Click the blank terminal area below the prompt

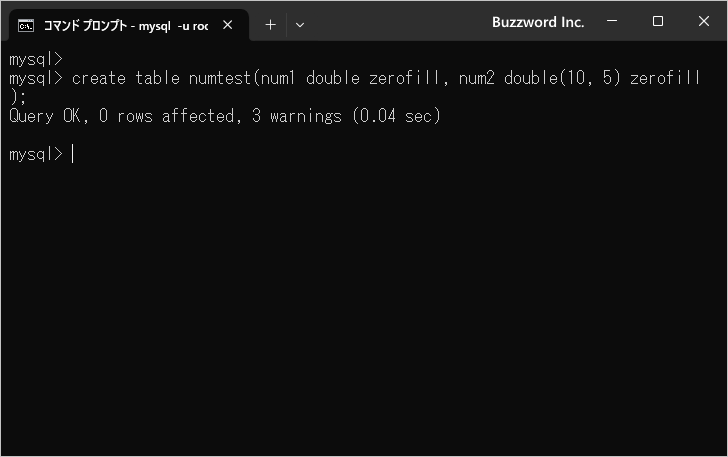[x=364, y=307]
